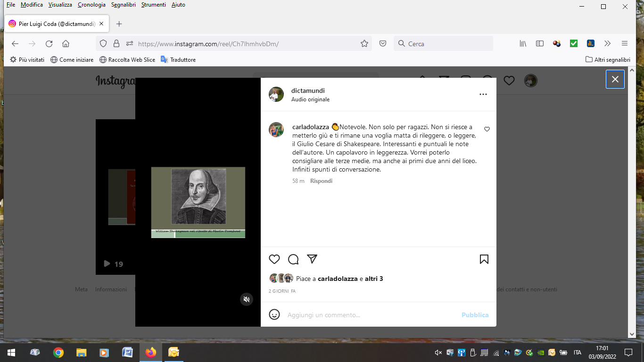Like the reel with the heart icon
This screenshot has height=362, width=644.
274,259
